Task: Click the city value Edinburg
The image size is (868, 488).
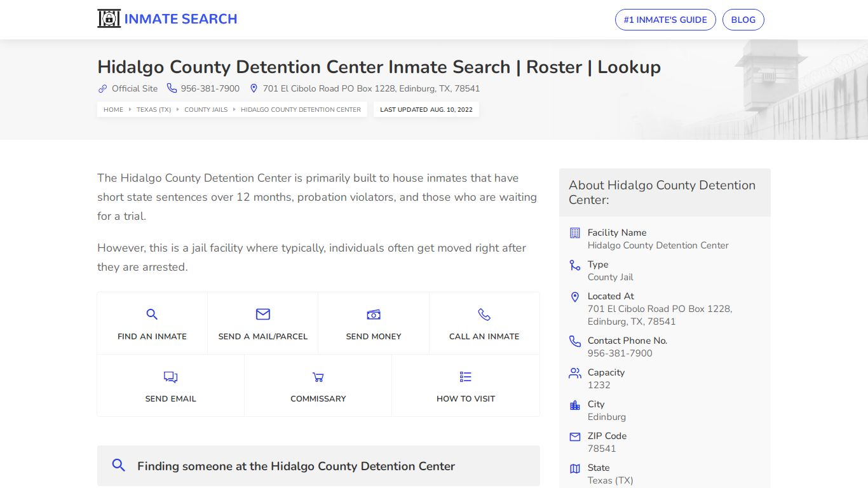Action: [606, 417]
